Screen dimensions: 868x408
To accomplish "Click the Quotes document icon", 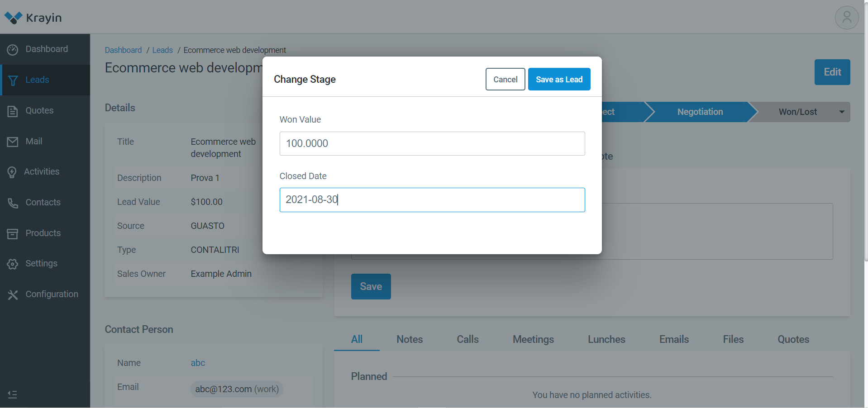I will tap(13, 111).
